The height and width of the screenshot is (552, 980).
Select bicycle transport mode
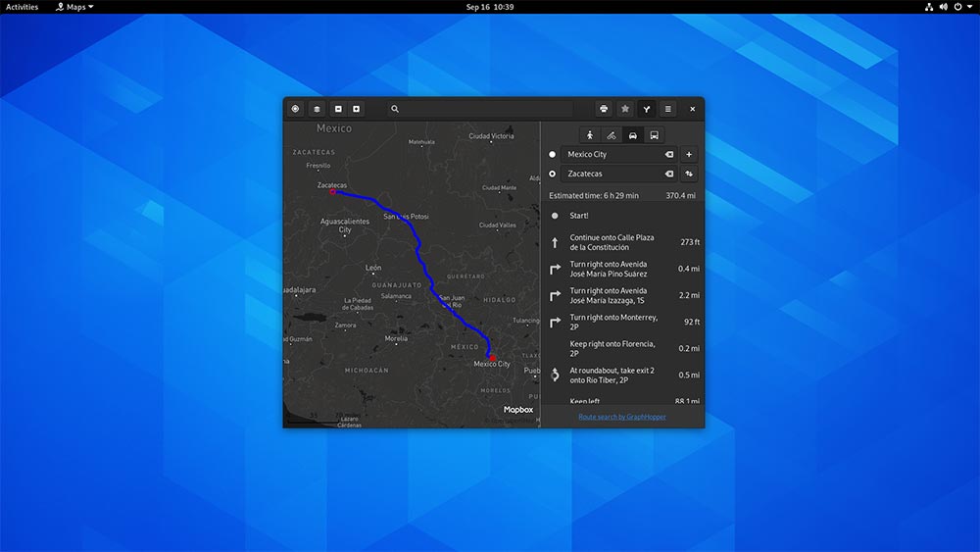[612, 135]
